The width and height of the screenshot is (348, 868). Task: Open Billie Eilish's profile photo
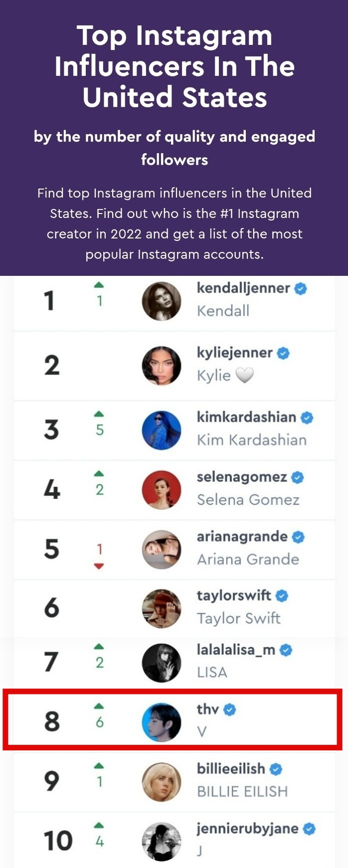pyautogui.click(x=162, y=782)
